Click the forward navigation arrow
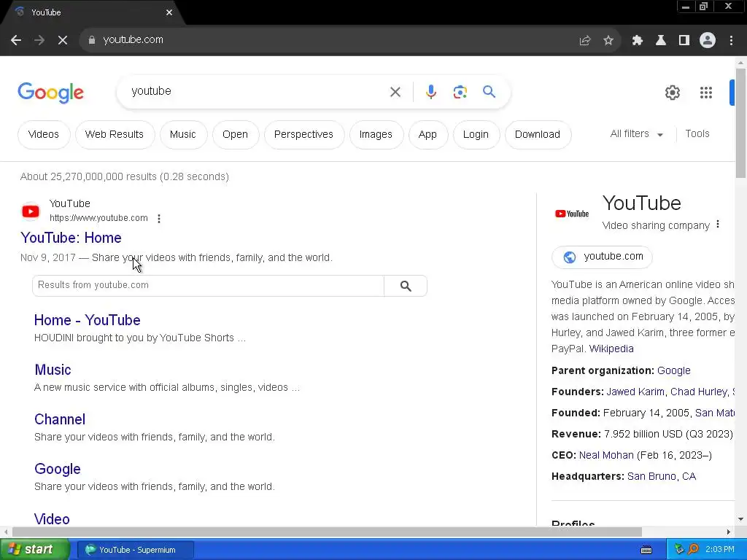747x560 pixels. tap(39, 40)
